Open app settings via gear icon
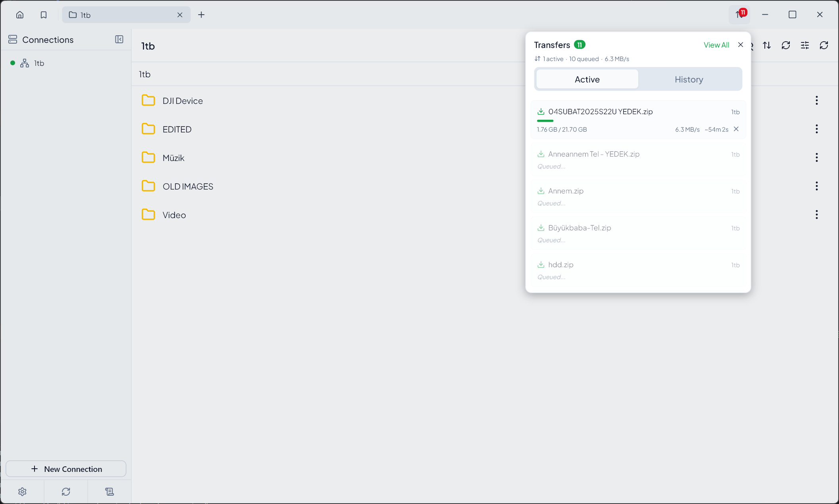The width and height of the screenshot is (839, 504). (x=23, y=491)
